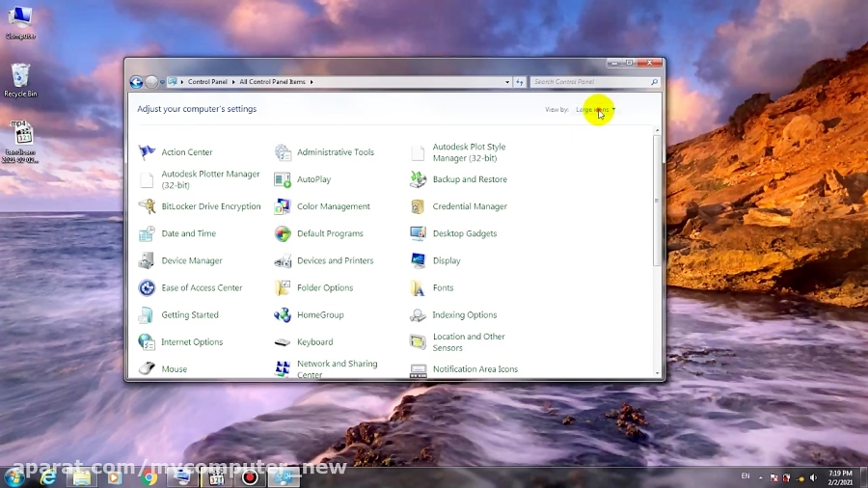Click the Control Panel breadcrumb
This screenshot has height=488, width=868.
point(207,82)
